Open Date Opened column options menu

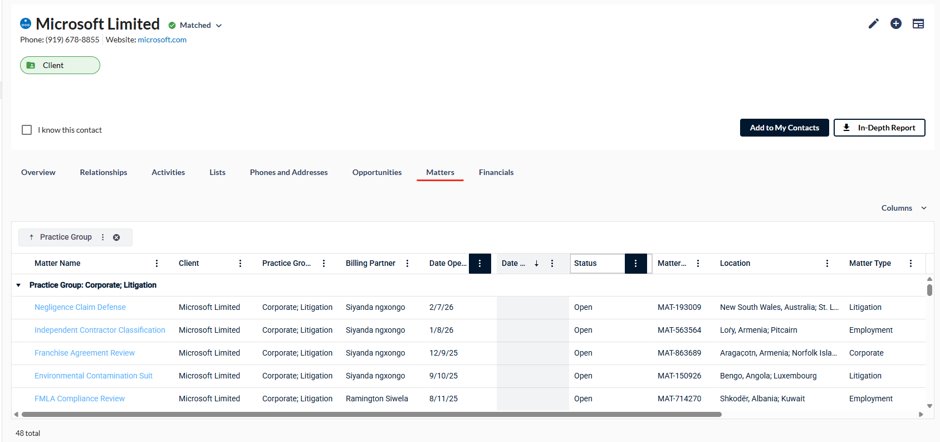pyautogui.click(x=480, y=263)
